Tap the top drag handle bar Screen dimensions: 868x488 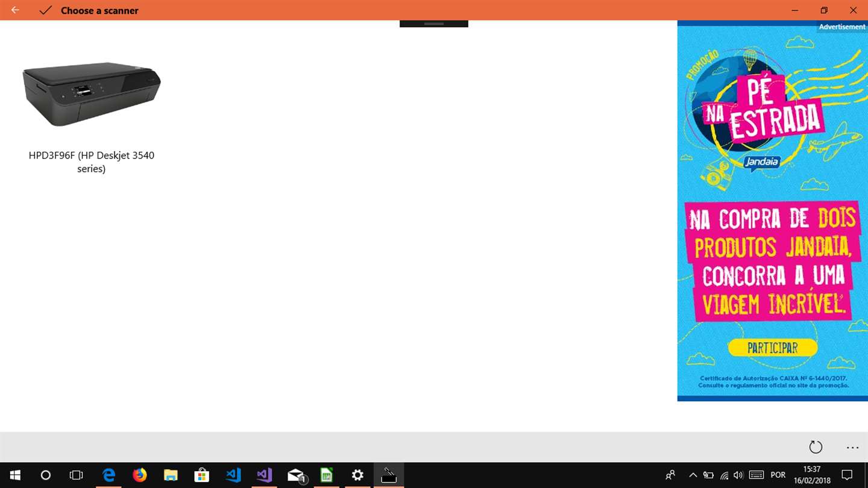point(434,23)
